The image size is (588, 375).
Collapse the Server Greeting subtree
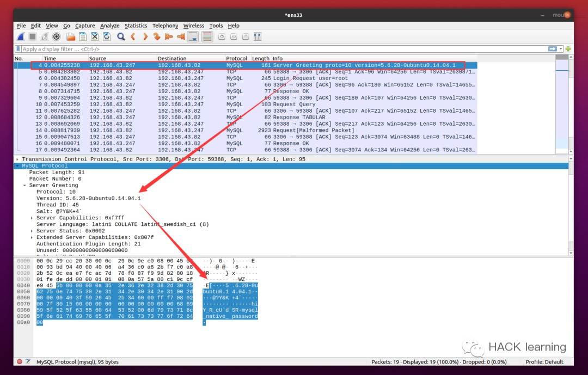pos(24,185)
